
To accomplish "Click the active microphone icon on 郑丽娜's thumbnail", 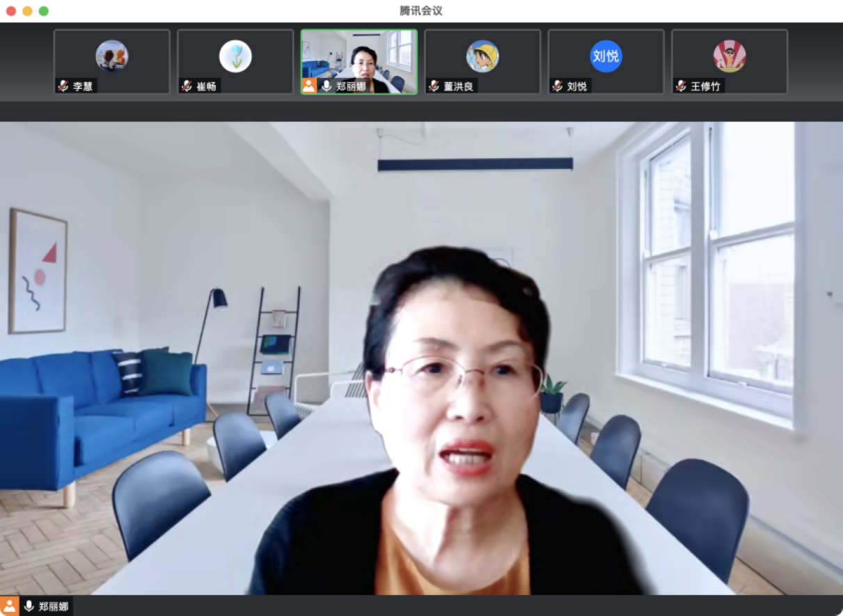I will 326,86.
